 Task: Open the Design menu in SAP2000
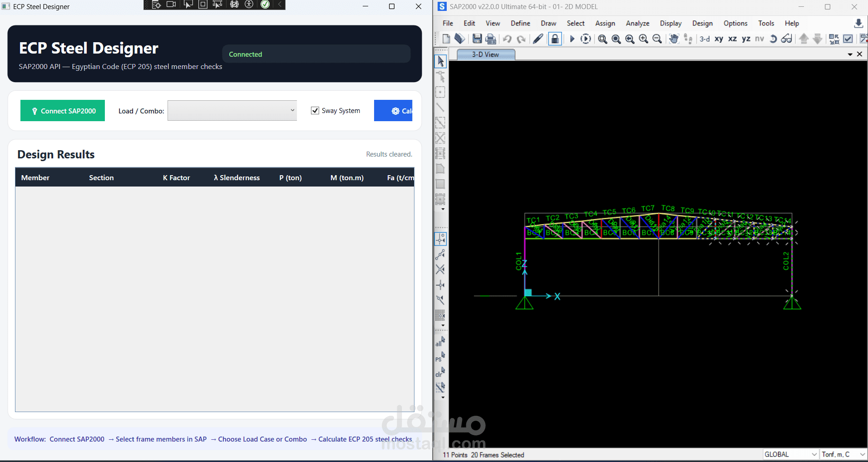[702, 23]
